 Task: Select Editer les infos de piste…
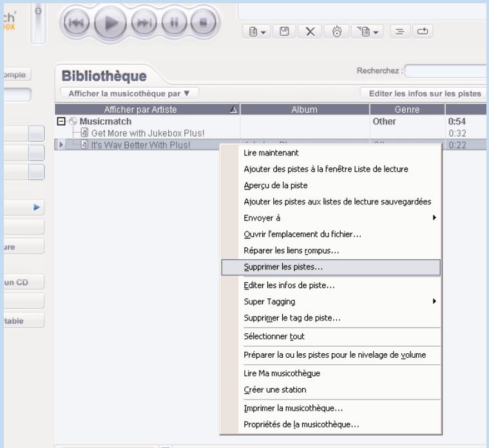coord(331,285)
